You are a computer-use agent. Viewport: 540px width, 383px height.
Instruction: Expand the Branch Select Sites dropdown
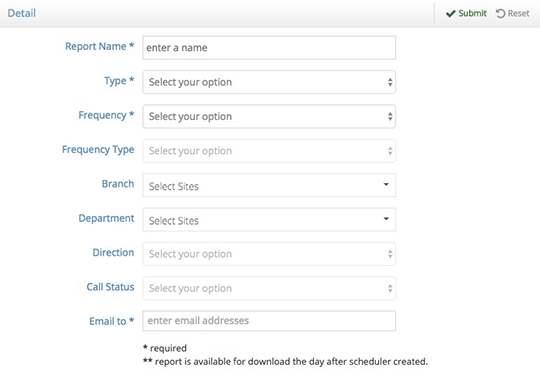pyautogui.click(x=269, y=185)
